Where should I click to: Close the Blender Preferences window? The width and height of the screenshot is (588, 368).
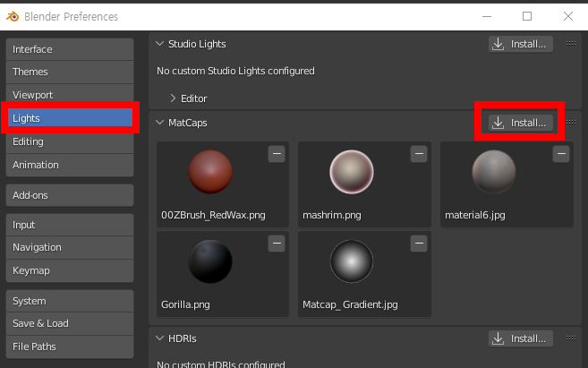pyautogui.click(x=568, y=16)
